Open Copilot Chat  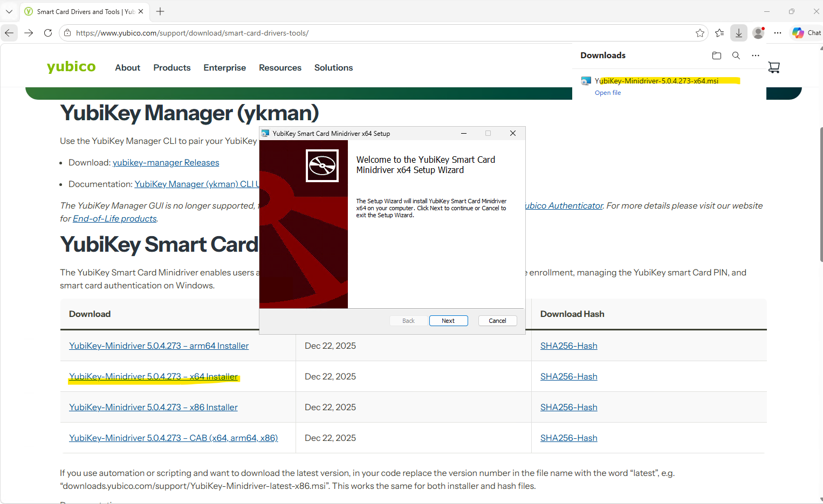[806, 33]
